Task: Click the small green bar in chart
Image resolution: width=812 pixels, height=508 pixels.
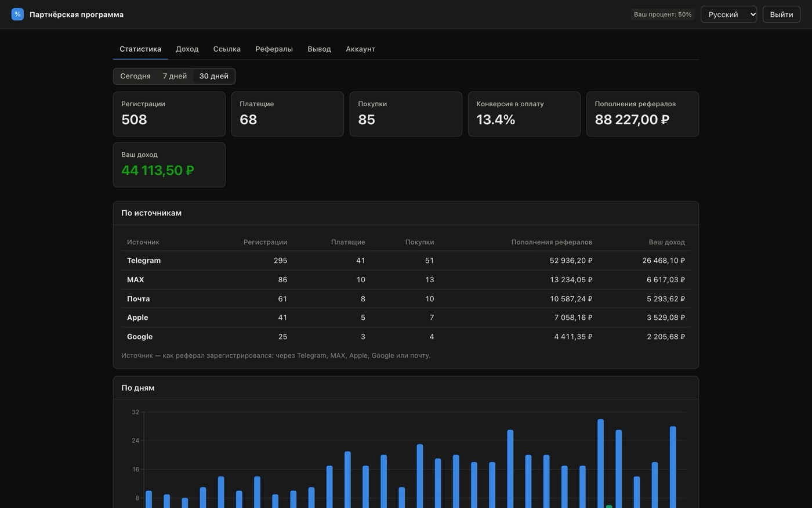Action: point(609,507)
